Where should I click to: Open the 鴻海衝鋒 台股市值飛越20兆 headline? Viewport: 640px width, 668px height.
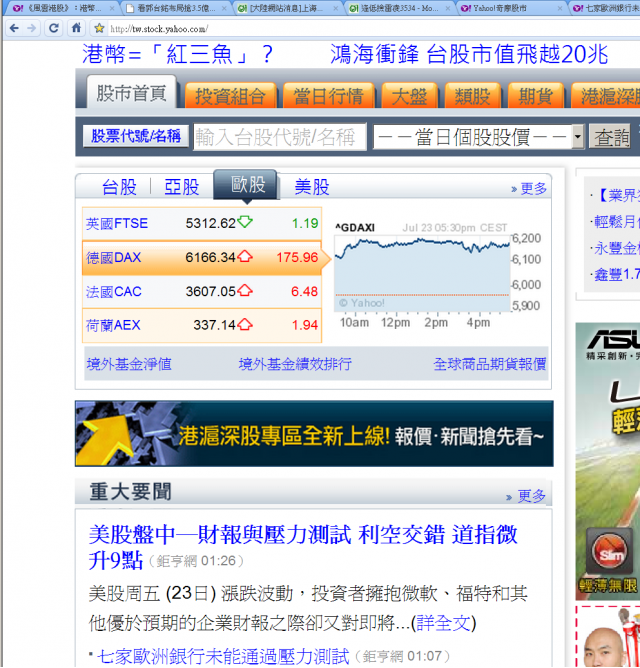click(x=469, y=54)
